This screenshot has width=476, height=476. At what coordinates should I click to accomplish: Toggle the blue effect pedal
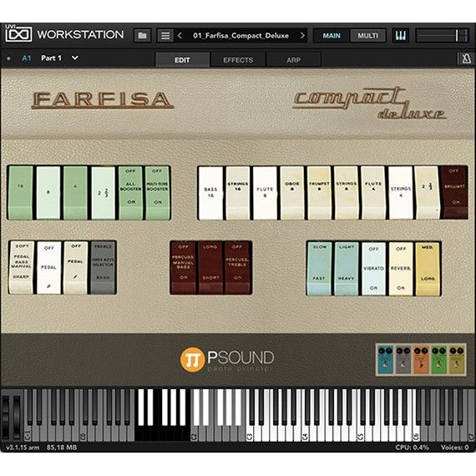(x=385, y=360)
